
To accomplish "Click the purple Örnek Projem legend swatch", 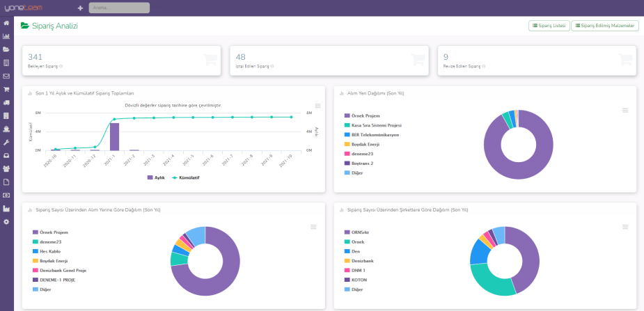I will (347, 115).
